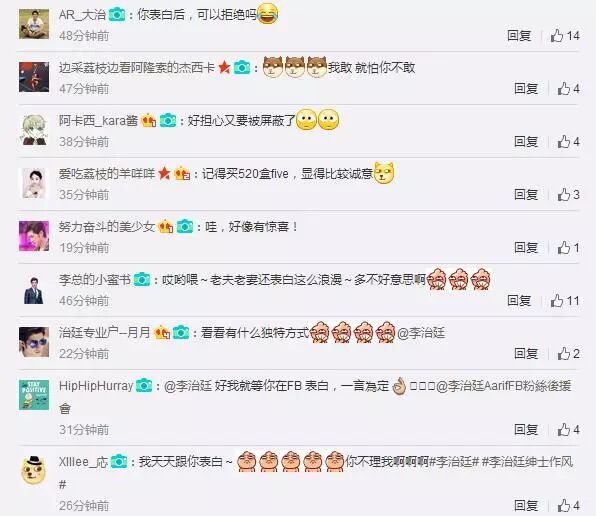Click camera badge next to 李总的小蜜书
The height and width of the screenshot is (516, 596).
tap(142, 280)
